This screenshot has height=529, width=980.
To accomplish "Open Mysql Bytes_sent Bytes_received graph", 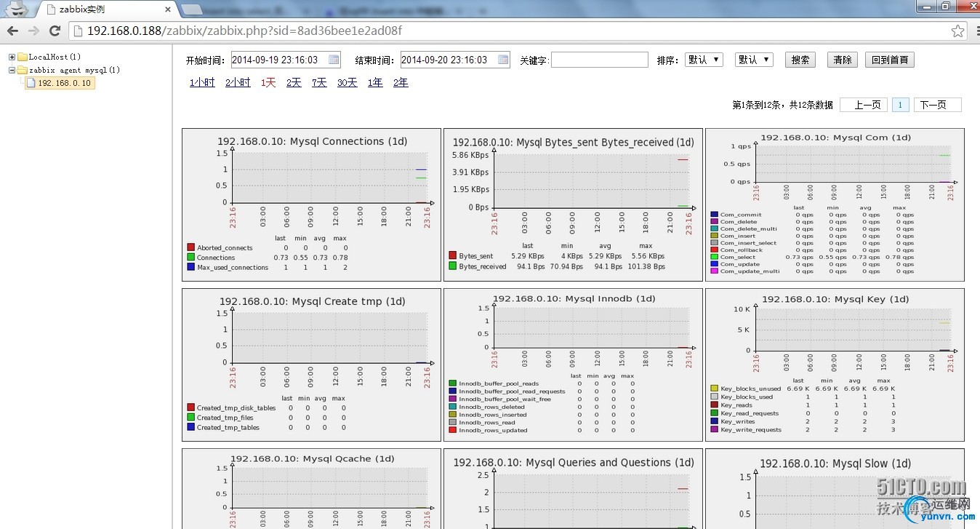I will 573,204.
